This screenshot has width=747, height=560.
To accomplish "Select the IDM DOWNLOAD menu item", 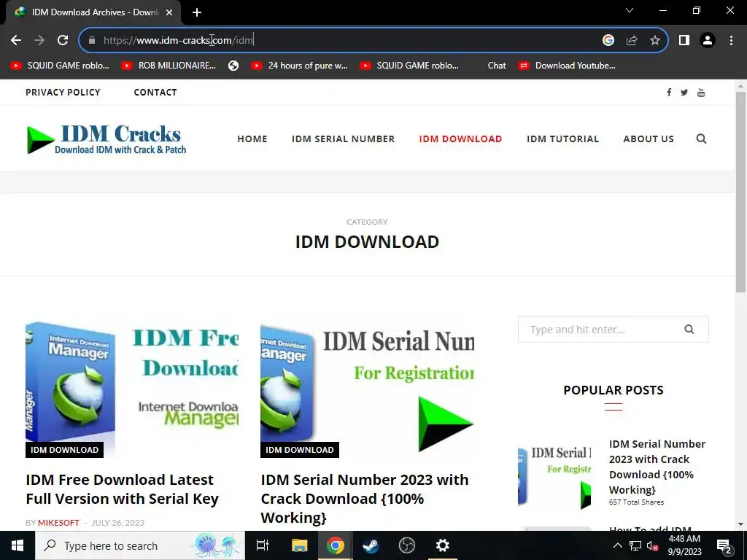I will [461, 139].
